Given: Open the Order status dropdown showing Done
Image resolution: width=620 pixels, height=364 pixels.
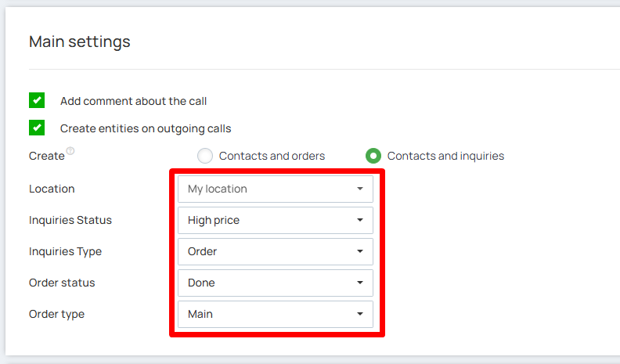Looking at the screenshot, I should coord(274,283).
